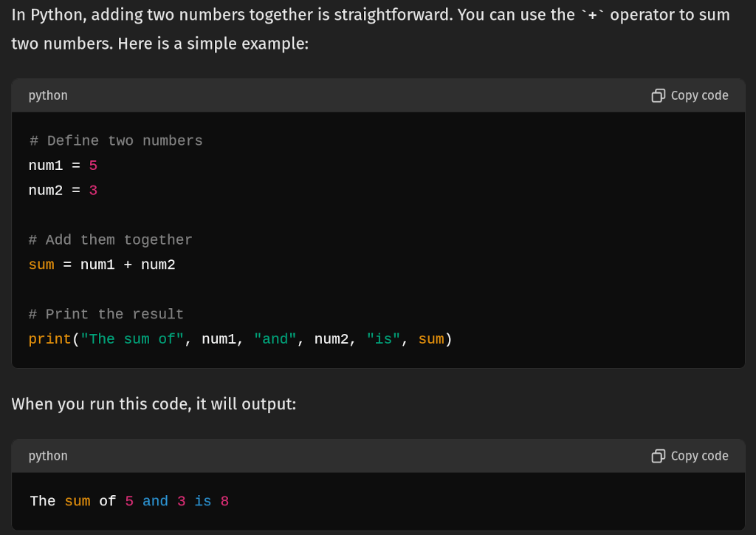Click the "num2 = 3" code line
756x535 pixels.
(63, 191)
